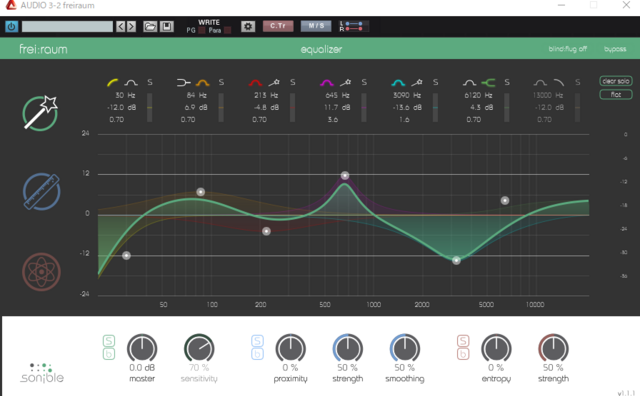Click the 30 Hz frequency value

pyautogui.click(x=125, y=95)
